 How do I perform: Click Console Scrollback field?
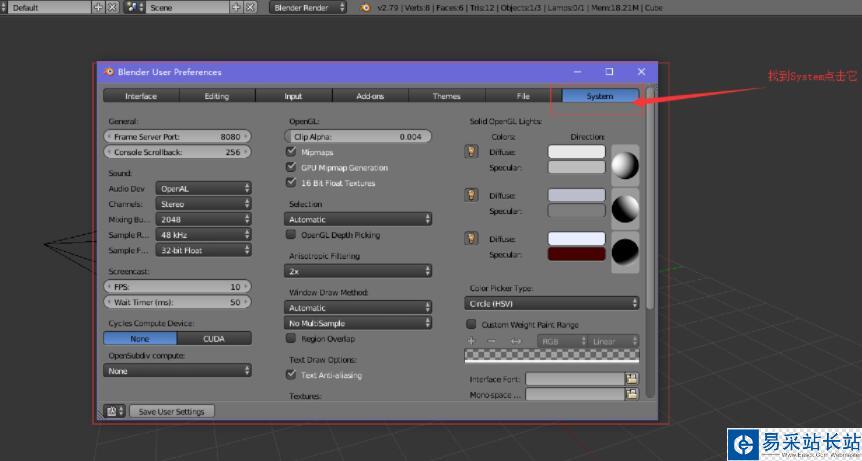pyautogui.click(x=178, y=152)
